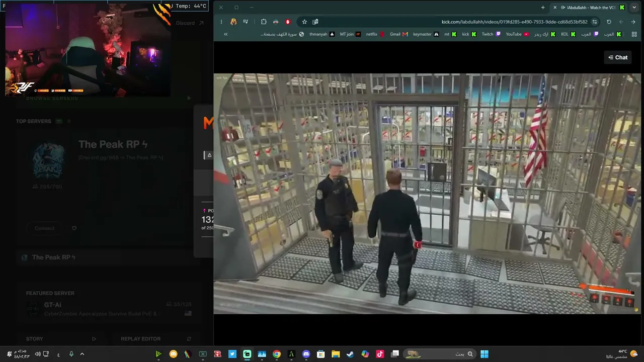
Task: Open site info icon in the address bar
Action: (595, 22)
